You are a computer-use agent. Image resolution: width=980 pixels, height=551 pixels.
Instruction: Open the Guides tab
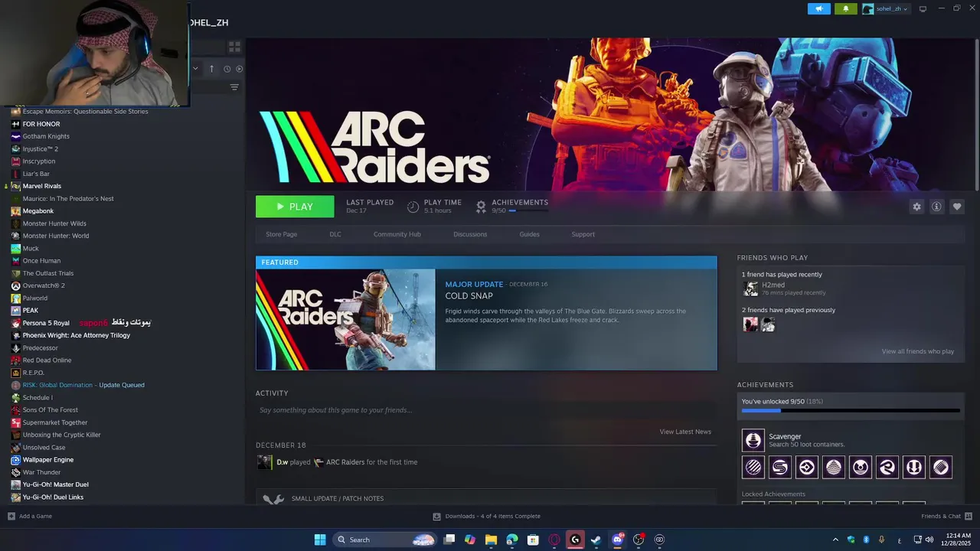click(x=529, y=234)
